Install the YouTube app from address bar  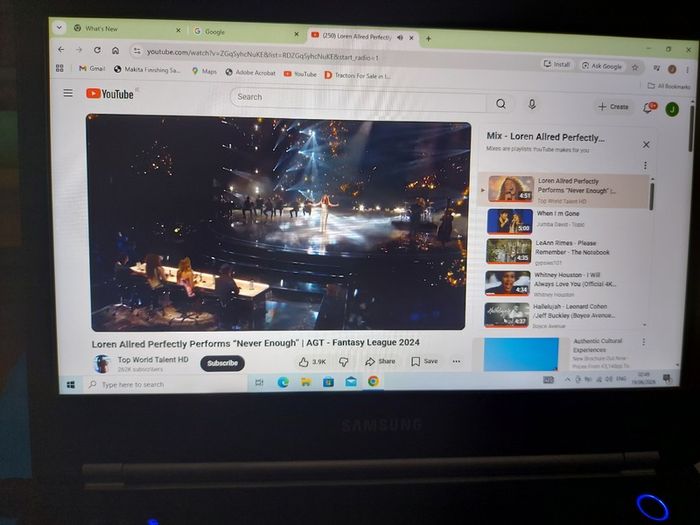(x=556, y=64)
